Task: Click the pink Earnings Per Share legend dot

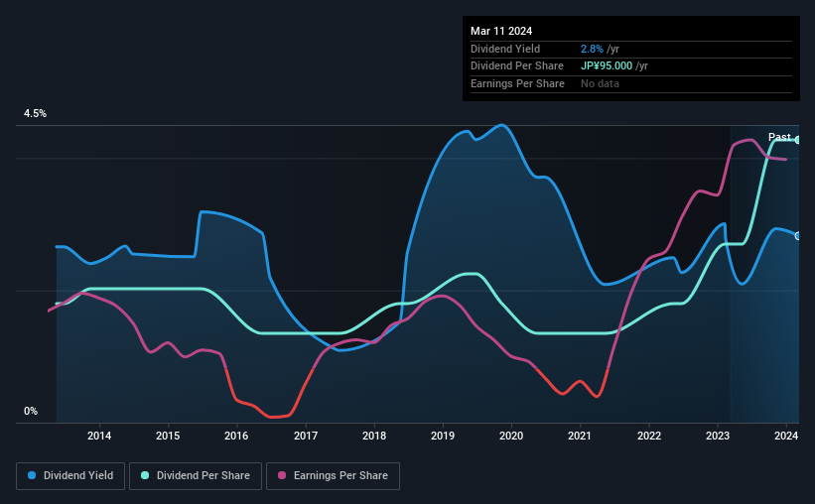Action: 282,475
